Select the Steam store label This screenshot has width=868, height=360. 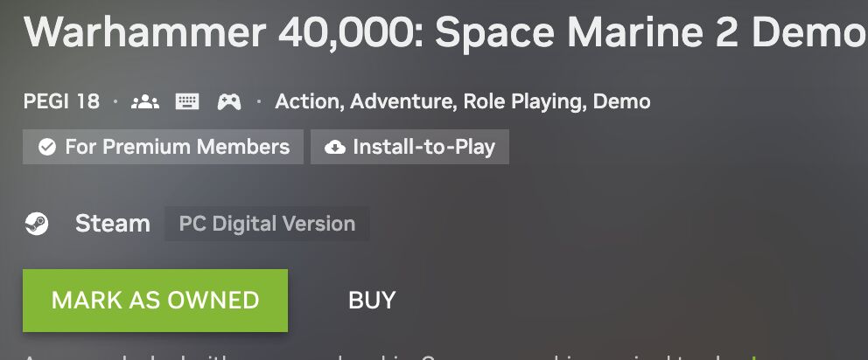pyautogui.click(x=112, y=224)
